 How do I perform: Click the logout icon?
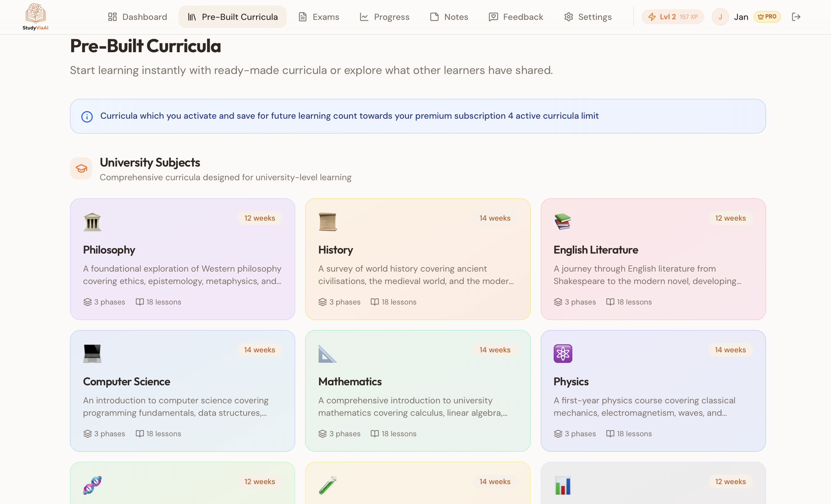(796, 17)
